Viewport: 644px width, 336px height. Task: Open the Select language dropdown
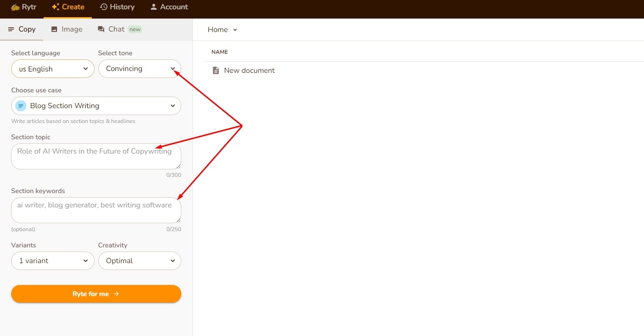(x=53, y=69)
